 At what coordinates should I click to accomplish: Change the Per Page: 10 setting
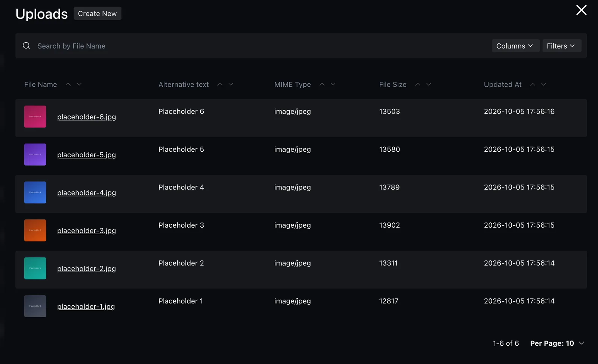557,343
